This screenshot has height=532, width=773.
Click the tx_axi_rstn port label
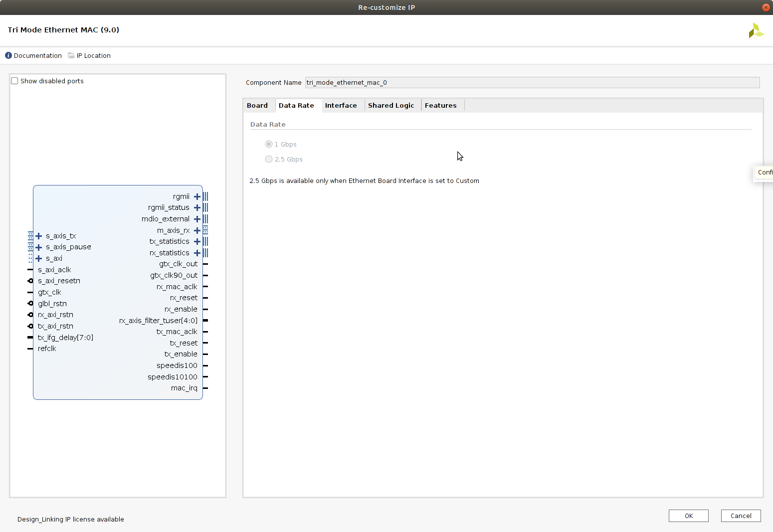[x=55, y=326]
